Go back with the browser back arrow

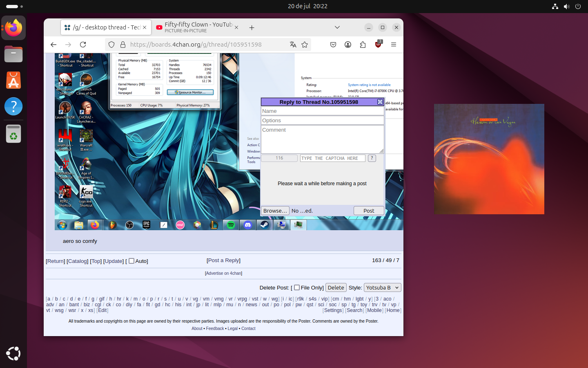coord(53,45)
